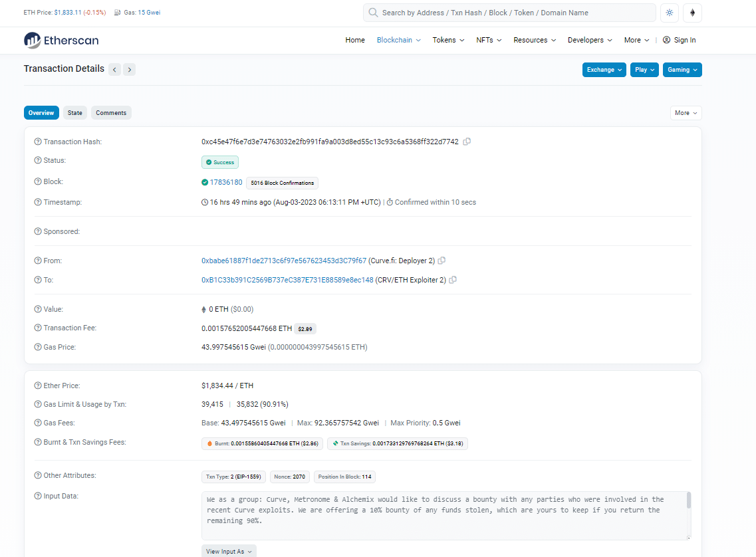Click help icon beside Burnt & Txn Savings Fees
756x557 pixels.
tap(38, 442)
